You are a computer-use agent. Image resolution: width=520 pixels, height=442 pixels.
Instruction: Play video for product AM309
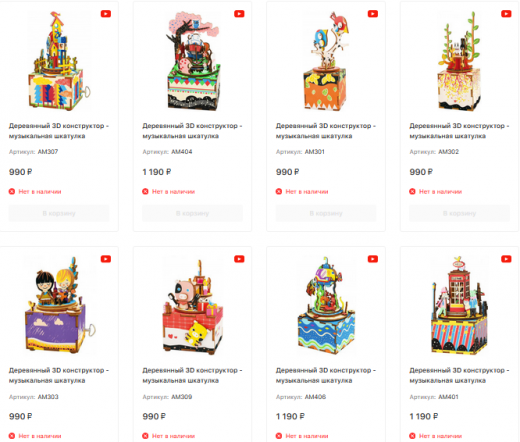tap(239, 259)
